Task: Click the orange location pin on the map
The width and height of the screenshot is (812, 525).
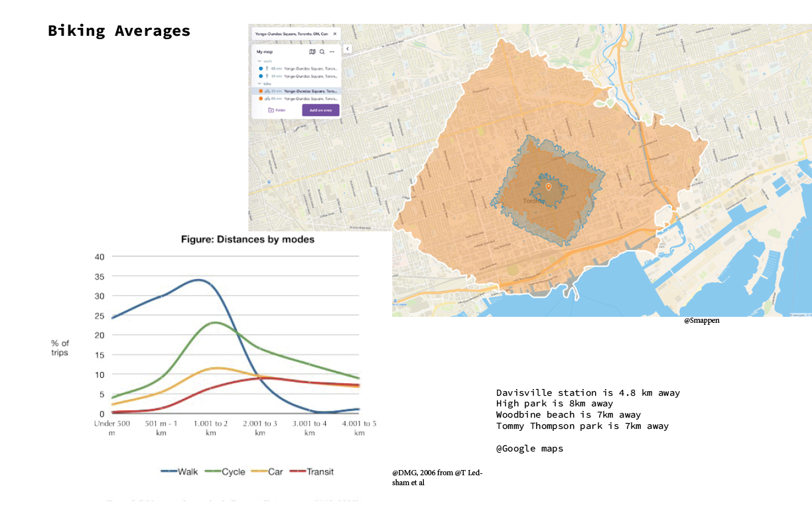Action: click(548, 187)
